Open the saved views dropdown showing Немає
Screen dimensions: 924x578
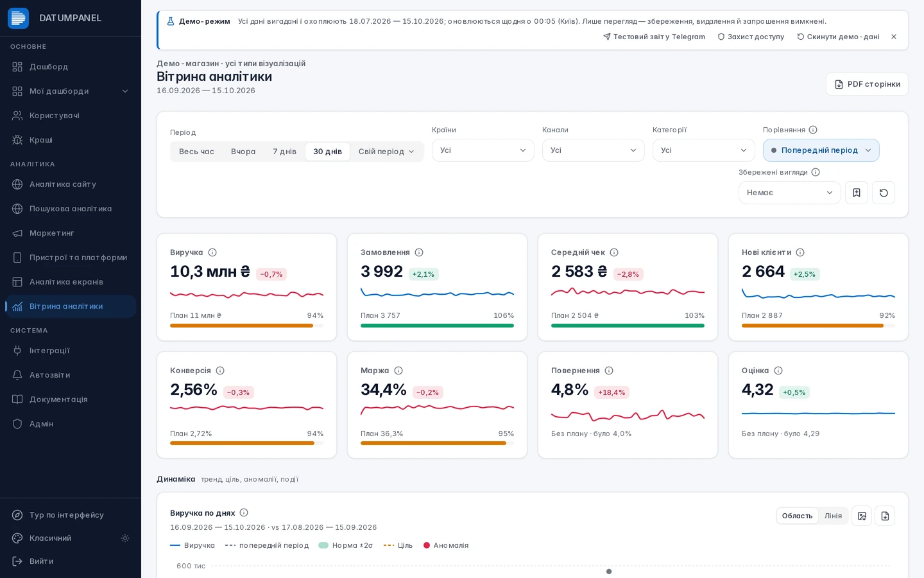pos(790,193)
